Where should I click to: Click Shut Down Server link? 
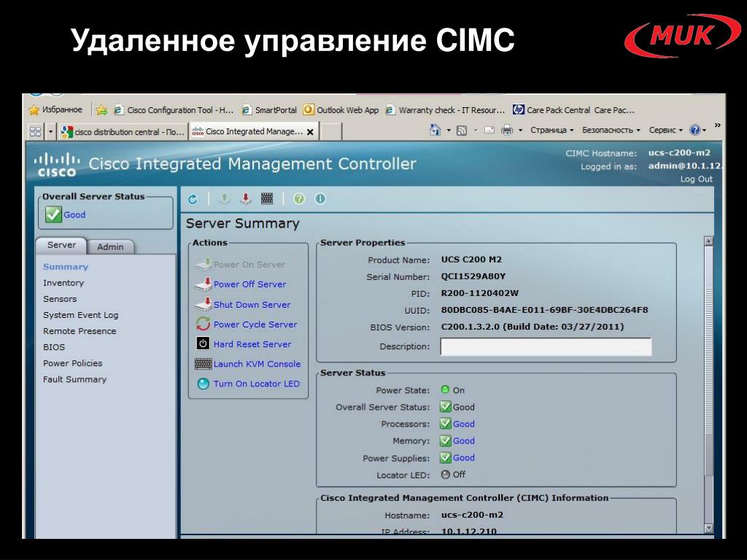[x=252, y=305]
